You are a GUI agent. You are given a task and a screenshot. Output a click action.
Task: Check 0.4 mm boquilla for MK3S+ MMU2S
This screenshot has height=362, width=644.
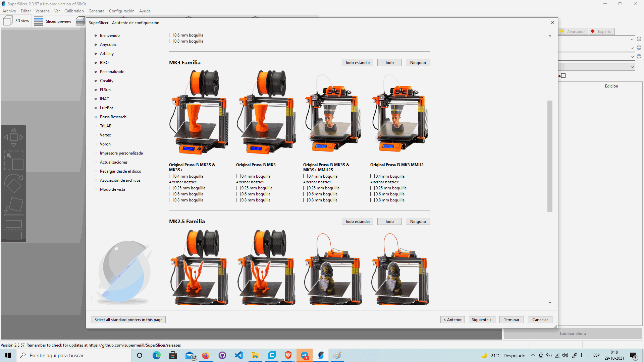click(x=306, y=176)
